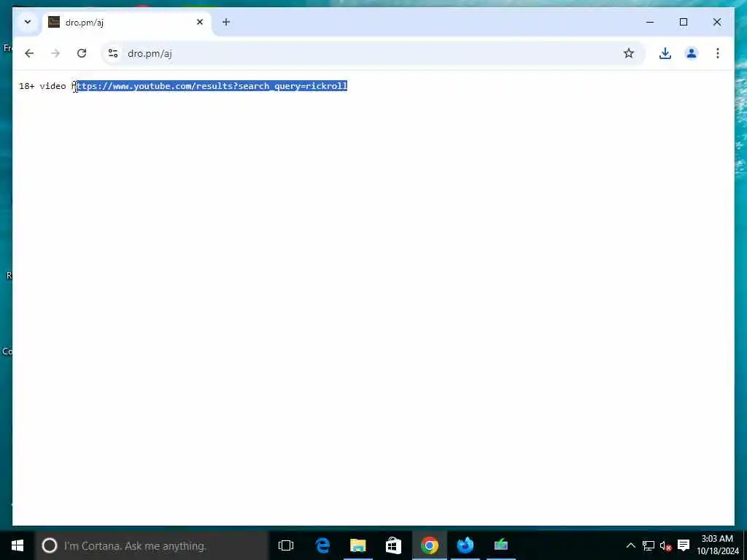Show hidden system tray icons
Viewport: 747px width, 560px height.
[x=630, y=545]
